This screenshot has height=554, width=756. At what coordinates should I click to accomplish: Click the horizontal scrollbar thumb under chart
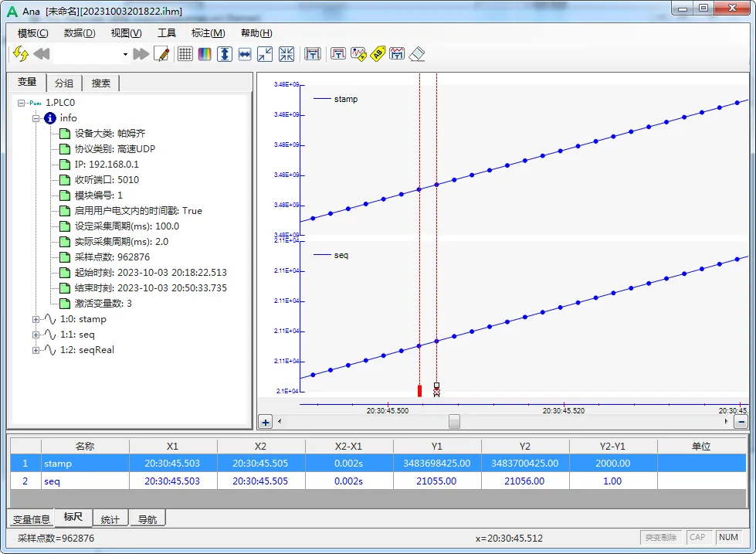[x=454, y=422]
